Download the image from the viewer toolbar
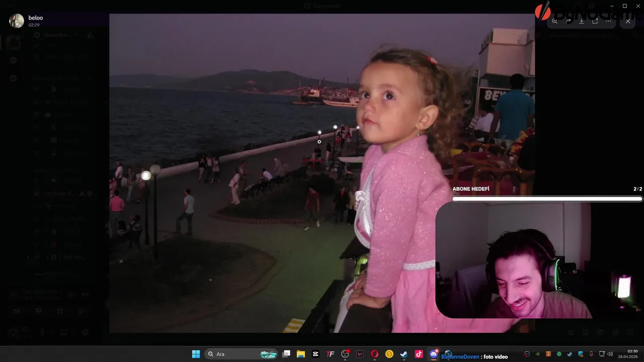 (582, 21)
